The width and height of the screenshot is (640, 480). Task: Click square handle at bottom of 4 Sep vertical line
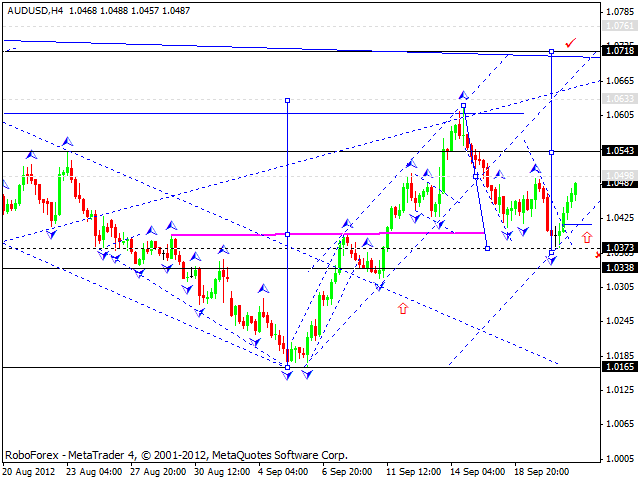point(287,367)
